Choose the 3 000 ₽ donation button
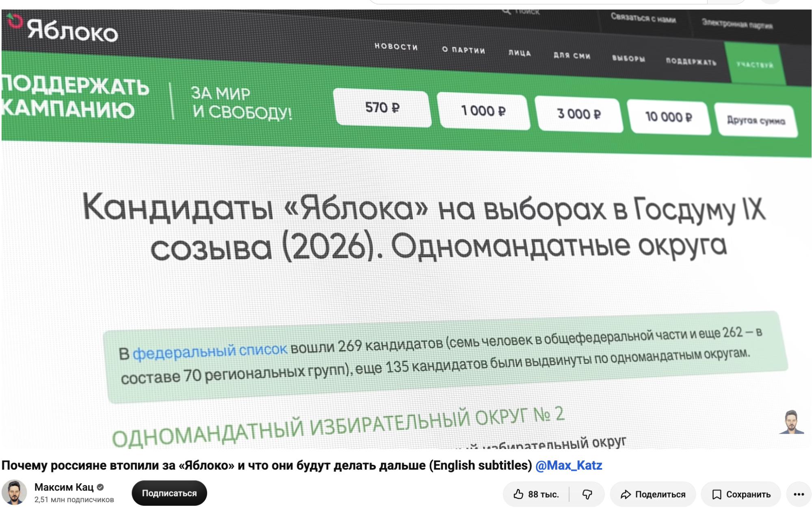Screen dimensions: 812x514 point(578,114)
